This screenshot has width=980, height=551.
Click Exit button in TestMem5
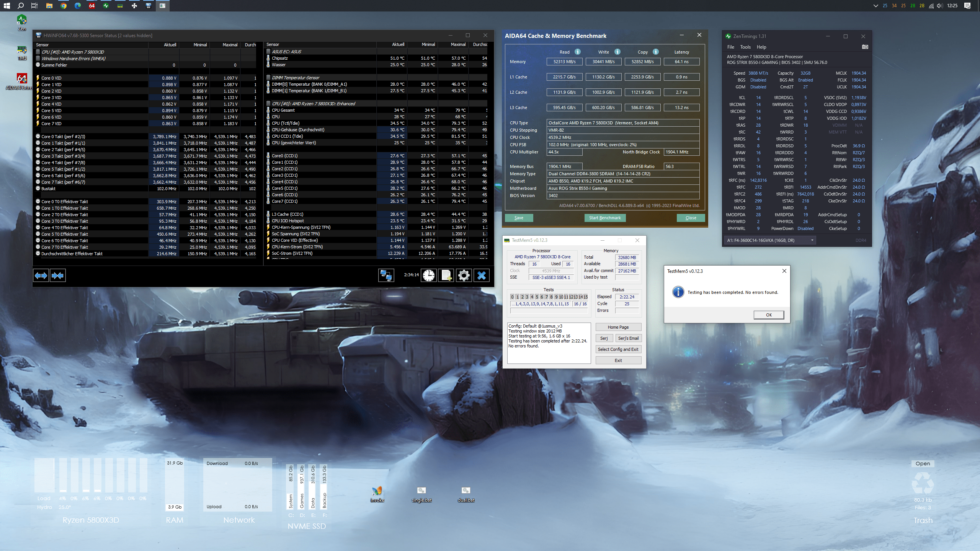point(618,360)
